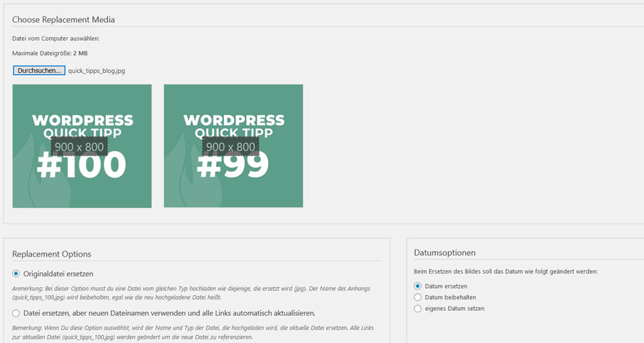Click the Choose Replacement Media heading
The width and height of the screenshot is (644, 343).
click(x=63, y=20)
